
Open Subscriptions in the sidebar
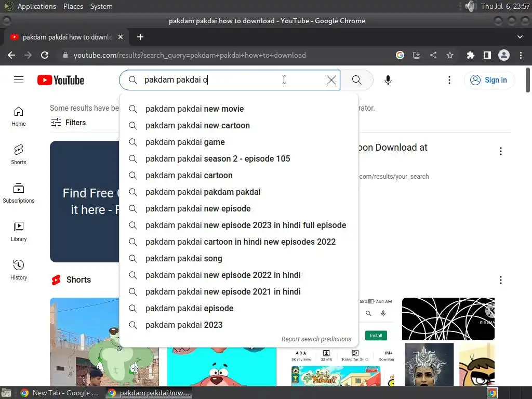(19, 193)
